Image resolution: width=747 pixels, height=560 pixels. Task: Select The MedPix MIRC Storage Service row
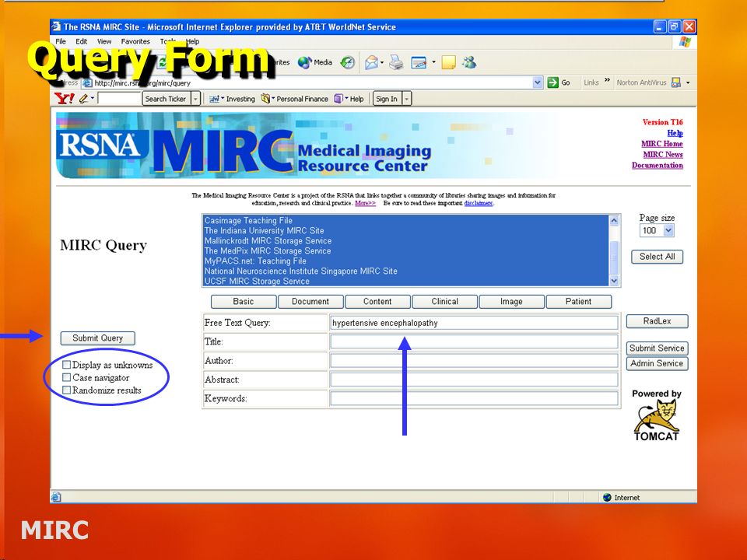(406, 251)
